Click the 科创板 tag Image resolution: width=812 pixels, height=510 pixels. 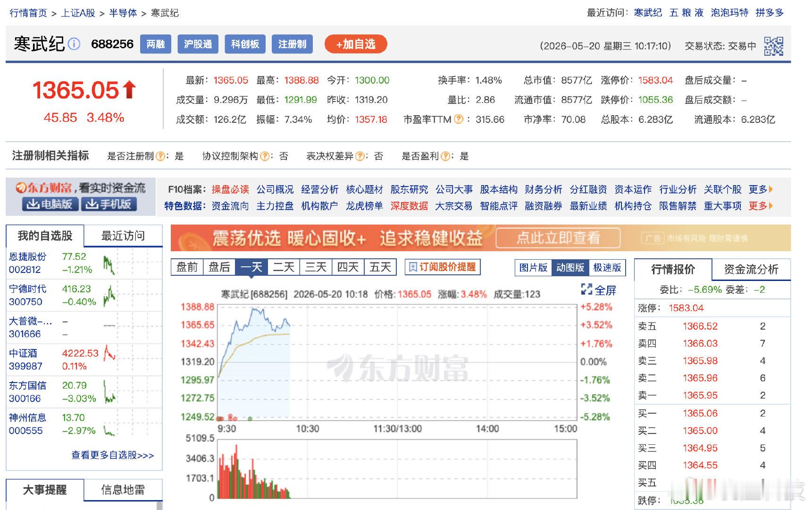(x=245, y=44)
